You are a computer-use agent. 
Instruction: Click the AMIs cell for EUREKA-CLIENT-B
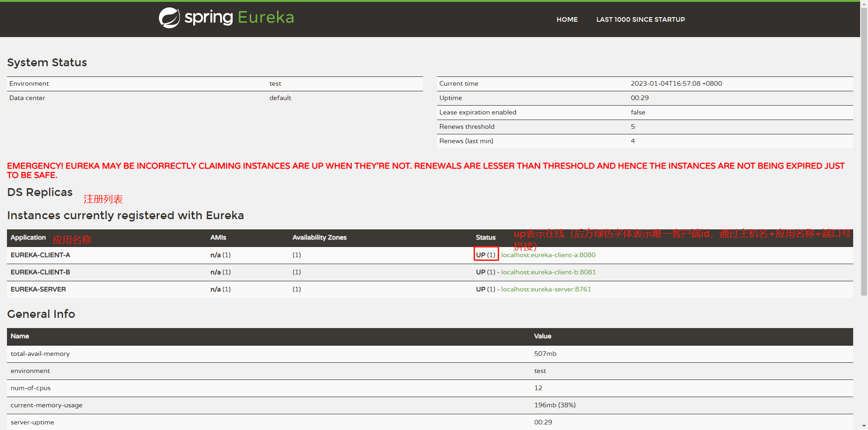[x=221, y=272]
